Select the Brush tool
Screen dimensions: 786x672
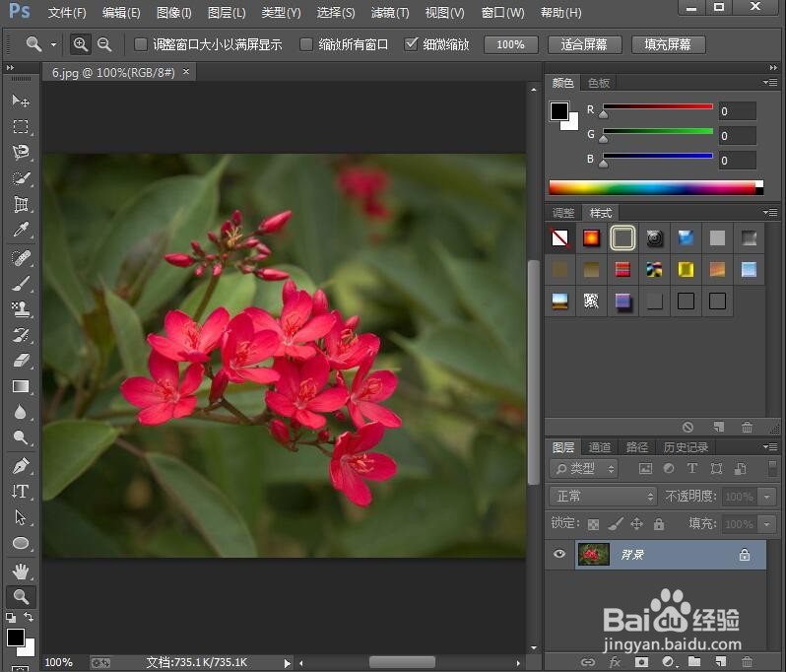tap(21, 284)
